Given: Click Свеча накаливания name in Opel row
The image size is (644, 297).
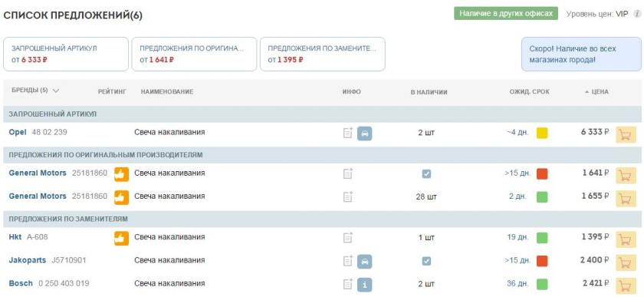Looking at the screenshot, I should 169,133.
